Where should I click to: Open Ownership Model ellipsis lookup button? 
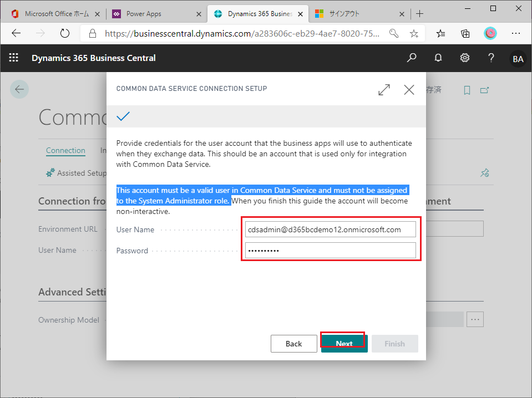coord(475,319)
